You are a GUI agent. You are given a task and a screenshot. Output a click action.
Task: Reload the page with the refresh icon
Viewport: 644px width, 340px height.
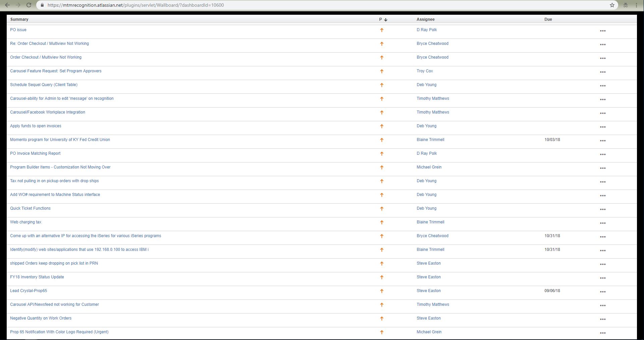[x=28, y=5]
